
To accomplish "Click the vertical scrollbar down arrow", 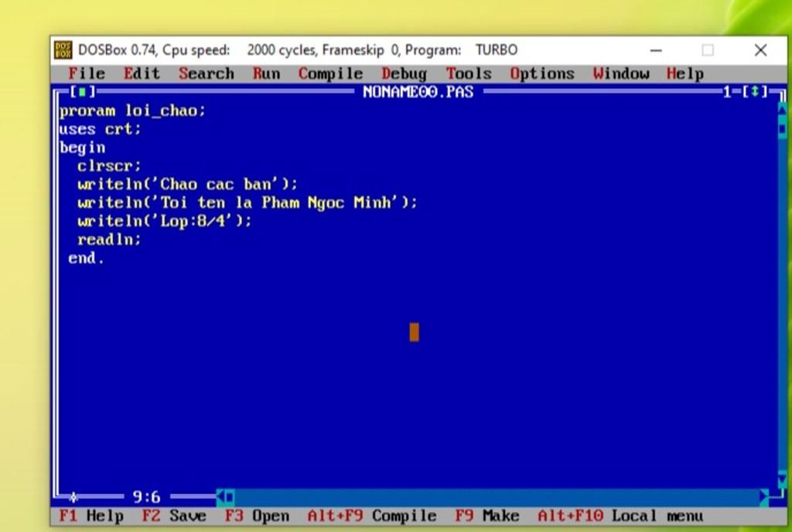I will click(x=783, y=479).
